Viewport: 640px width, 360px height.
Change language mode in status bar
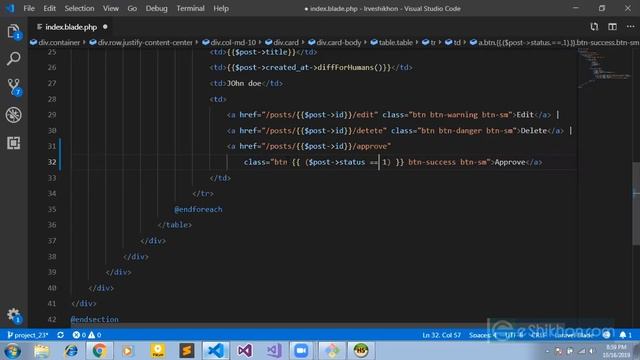573,335
